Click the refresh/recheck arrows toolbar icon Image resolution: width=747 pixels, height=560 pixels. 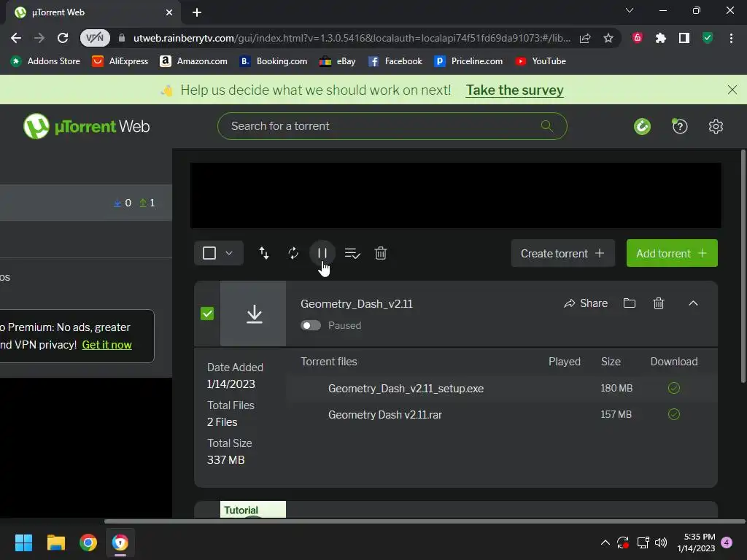pyautogui.click(x=293, y=253)
